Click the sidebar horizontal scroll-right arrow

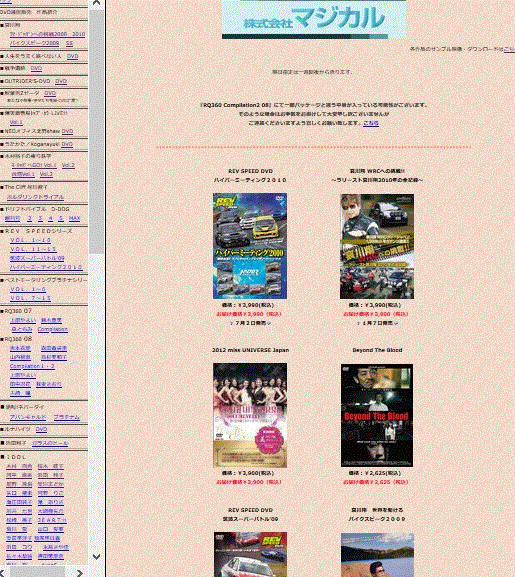(x=79, y=573)
